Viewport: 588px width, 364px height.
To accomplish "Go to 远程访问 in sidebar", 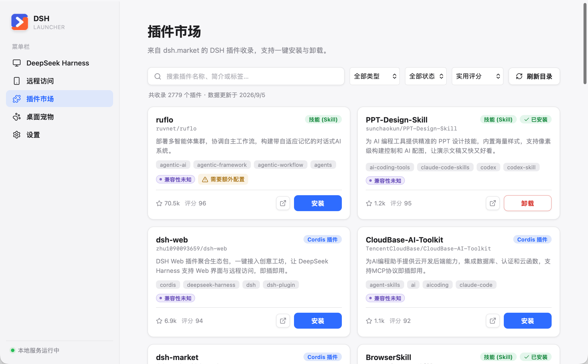I will tap(60, 81).
